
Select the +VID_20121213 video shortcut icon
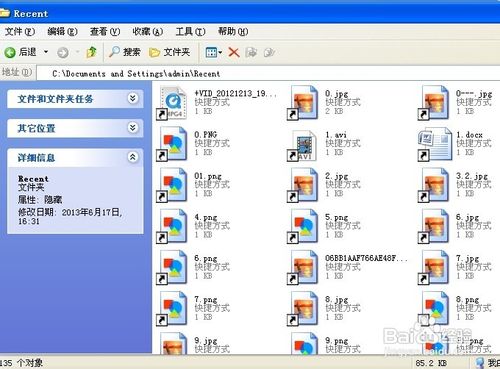tap(172, 103)
